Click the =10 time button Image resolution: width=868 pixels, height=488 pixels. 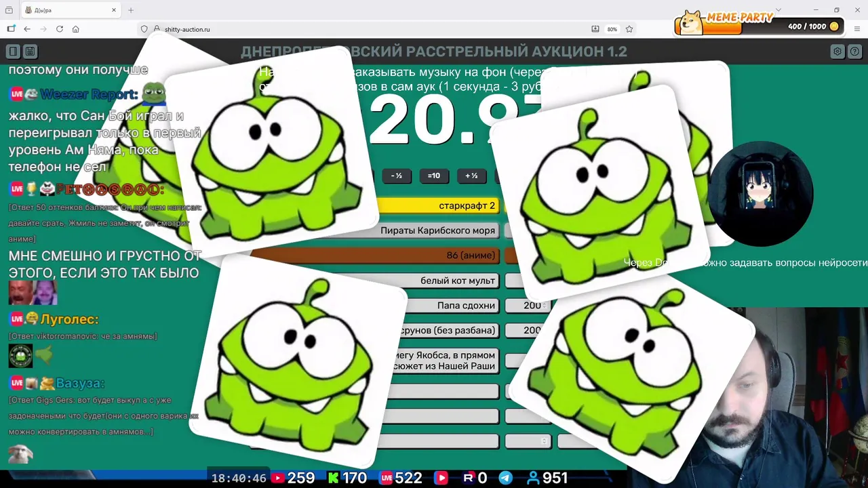tap(434, 176)
